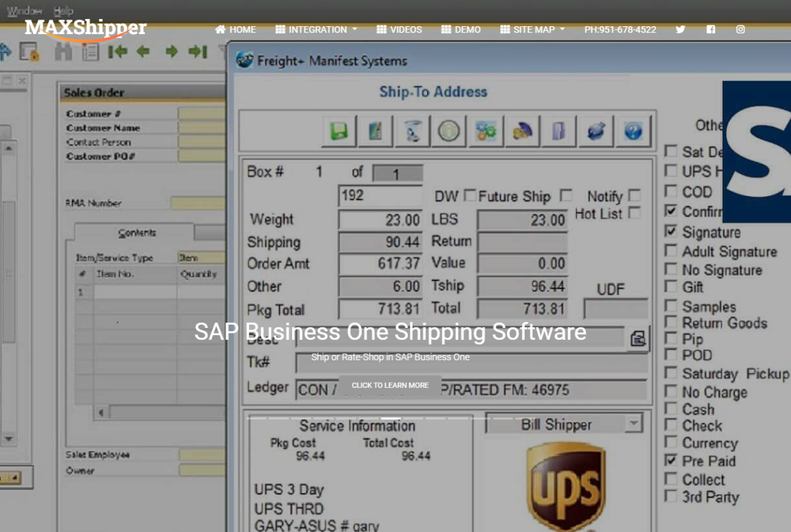Image resolution: width=791 pixels, height=532 pixels.
Task: Click the binoculars Find icon in SAP toolbar
Action: [63, 51]
